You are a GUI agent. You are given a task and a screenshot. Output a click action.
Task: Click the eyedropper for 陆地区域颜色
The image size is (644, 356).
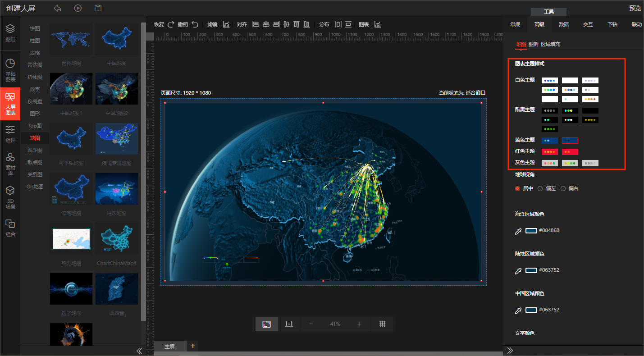(518, 270)
